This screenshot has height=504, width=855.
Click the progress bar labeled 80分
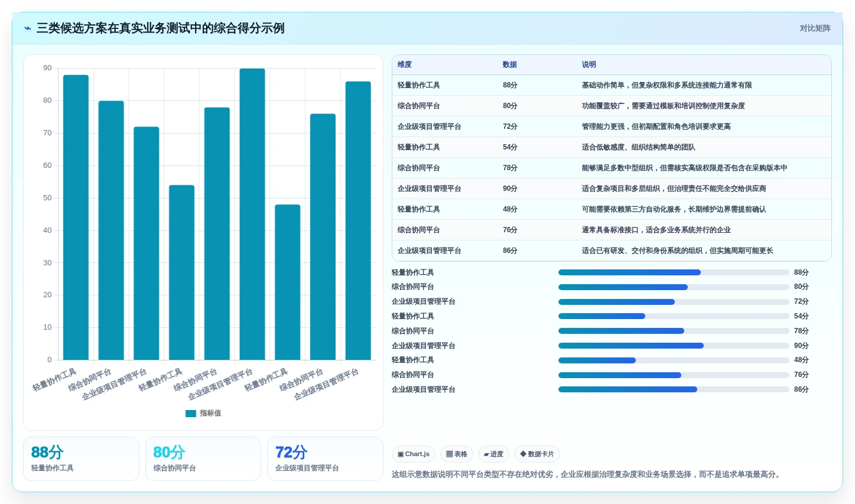coord(674,287)
